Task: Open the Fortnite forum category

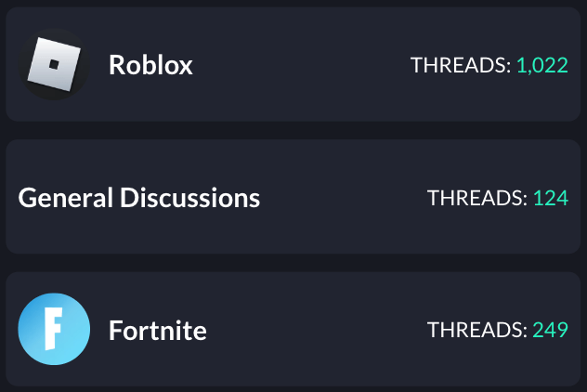Action: point(157,331)
